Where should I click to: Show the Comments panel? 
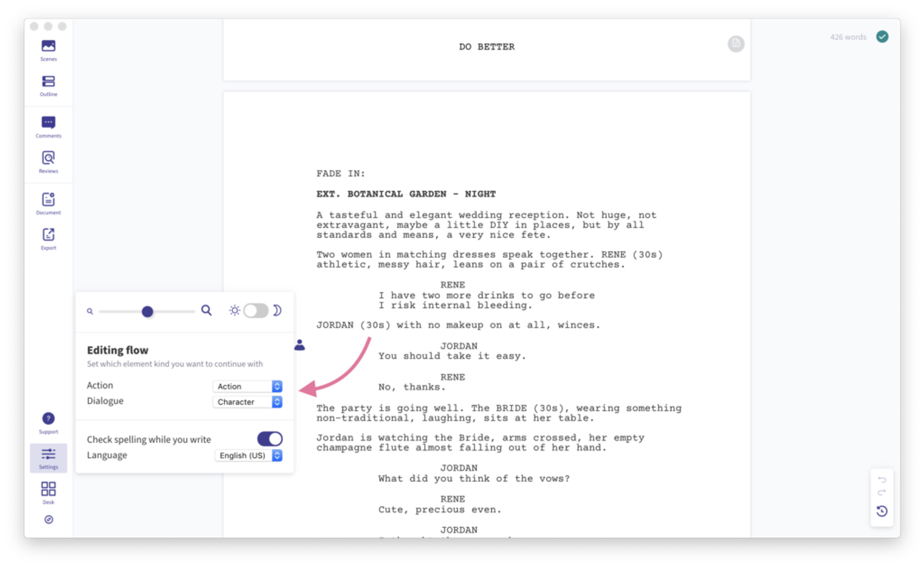point(49,127)
